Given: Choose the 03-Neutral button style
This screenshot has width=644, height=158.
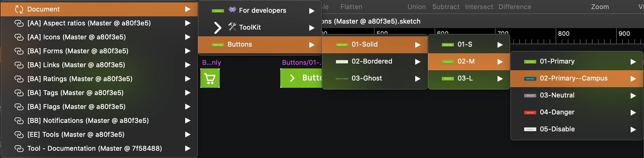Looking at the screenshot, I should coord(557,95).
